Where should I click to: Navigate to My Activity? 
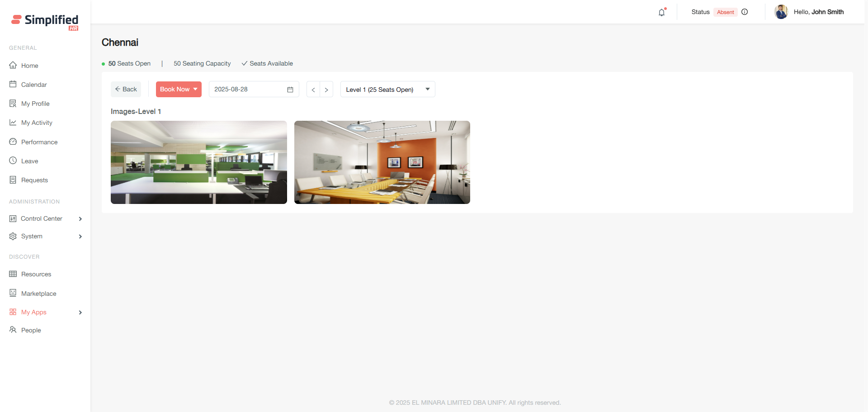tap(37, 123)
